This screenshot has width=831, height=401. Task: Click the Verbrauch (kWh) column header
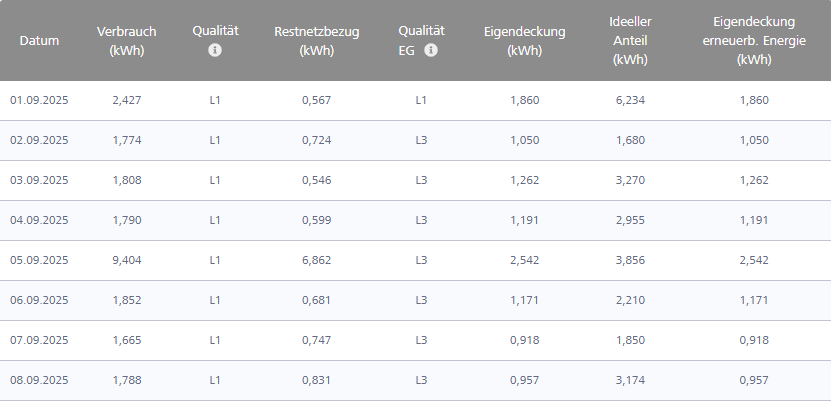tap(127, 41)
